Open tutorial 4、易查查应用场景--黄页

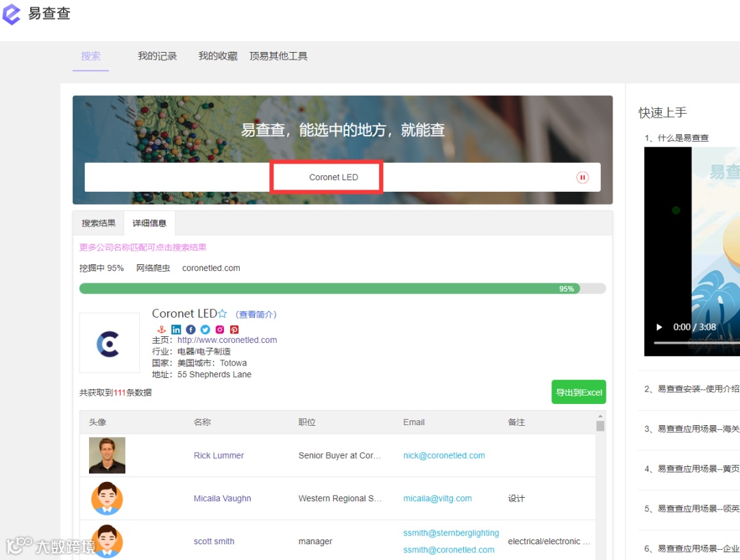pyautogui.click(x=692, y=468)
